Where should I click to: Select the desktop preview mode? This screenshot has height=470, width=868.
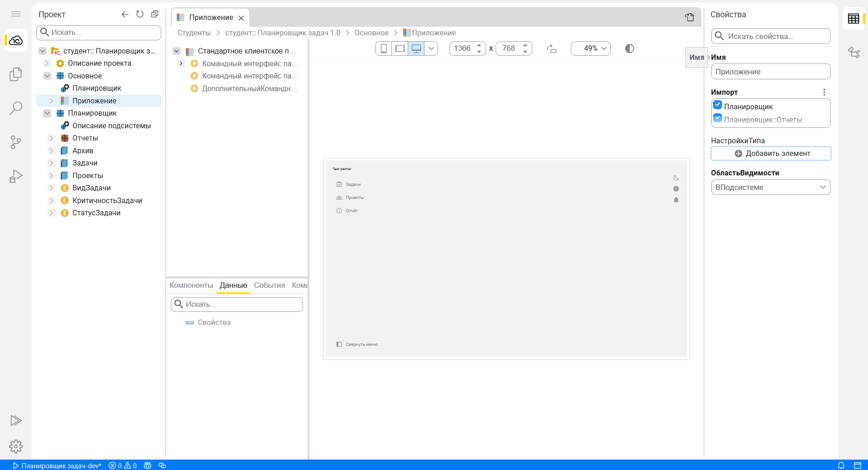point(416,48)
